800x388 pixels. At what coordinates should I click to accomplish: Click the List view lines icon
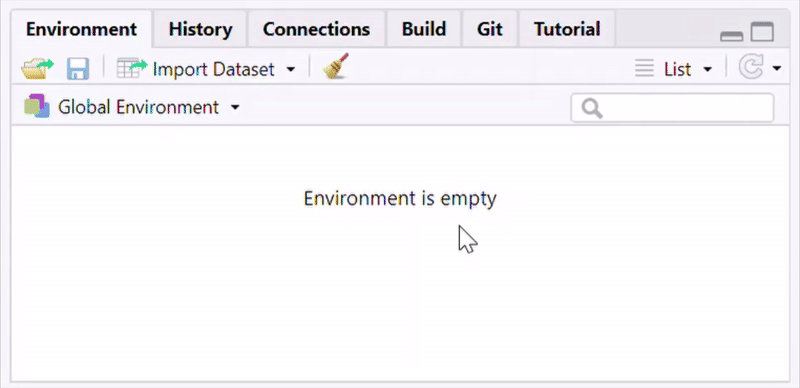click(644, 68)
